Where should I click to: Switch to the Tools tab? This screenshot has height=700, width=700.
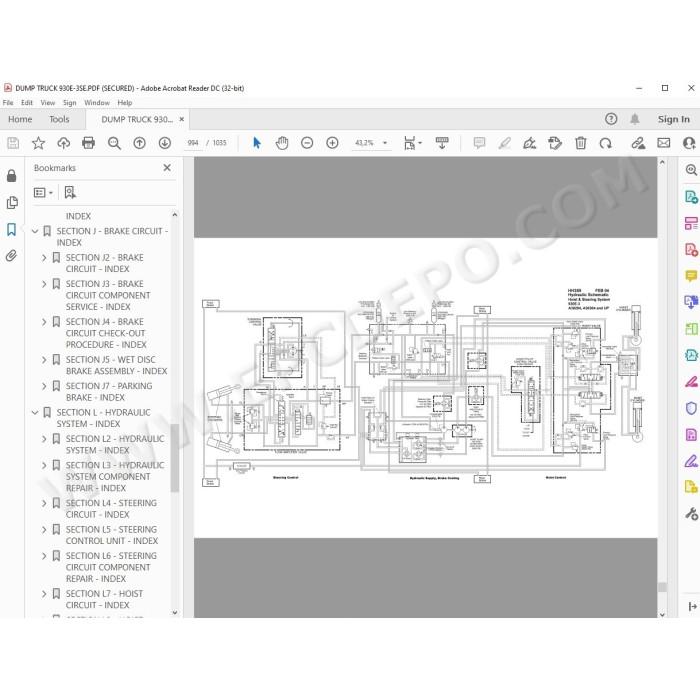tap(59, 119)
